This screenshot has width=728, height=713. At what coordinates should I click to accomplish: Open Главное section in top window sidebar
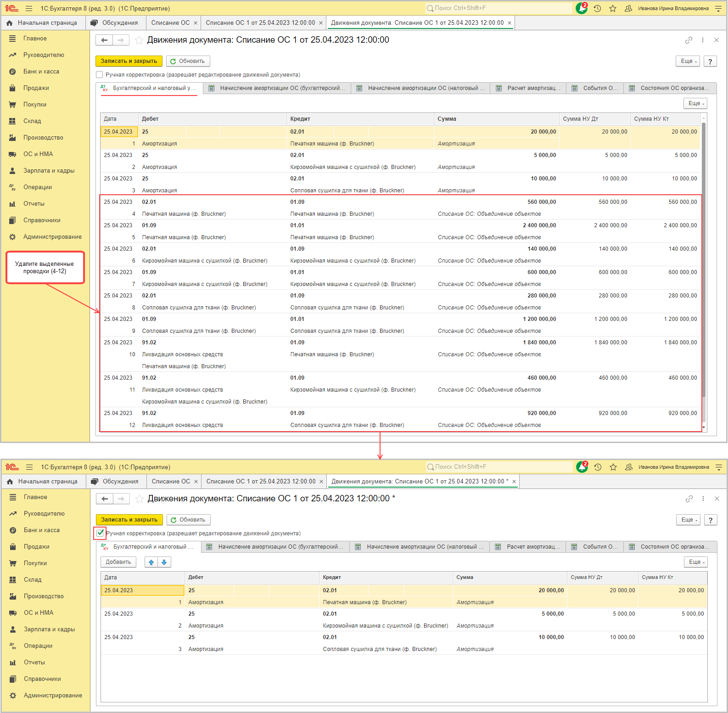pyautogui.click(x=35, y=39)
